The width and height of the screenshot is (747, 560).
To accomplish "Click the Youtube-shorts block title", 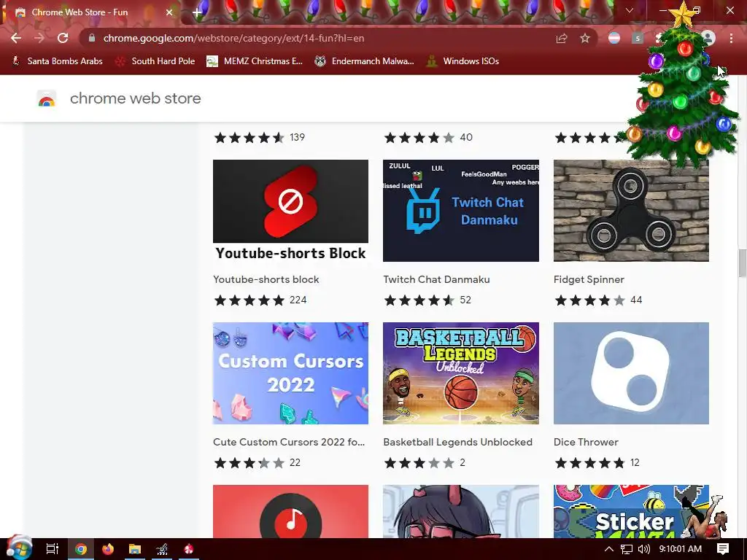I will 266,279.
